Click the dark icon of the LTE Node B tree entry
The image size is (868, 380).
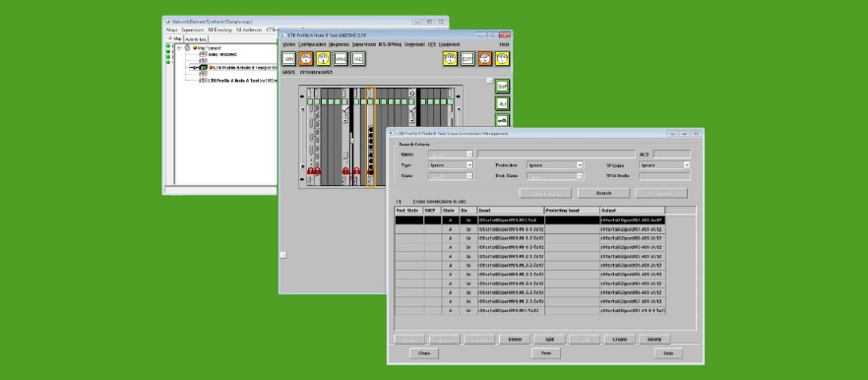coord(203,68)
